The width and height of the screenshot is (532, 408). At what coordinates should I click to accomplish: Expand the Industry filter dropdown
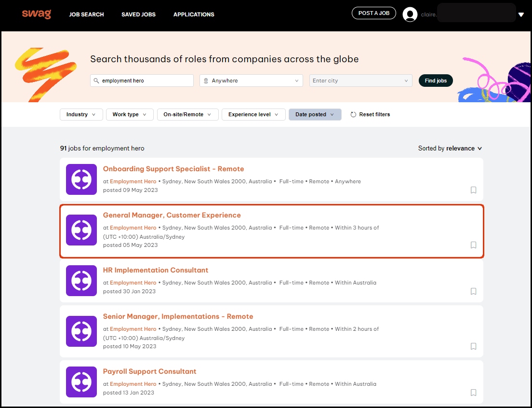[x=81, y=114]
